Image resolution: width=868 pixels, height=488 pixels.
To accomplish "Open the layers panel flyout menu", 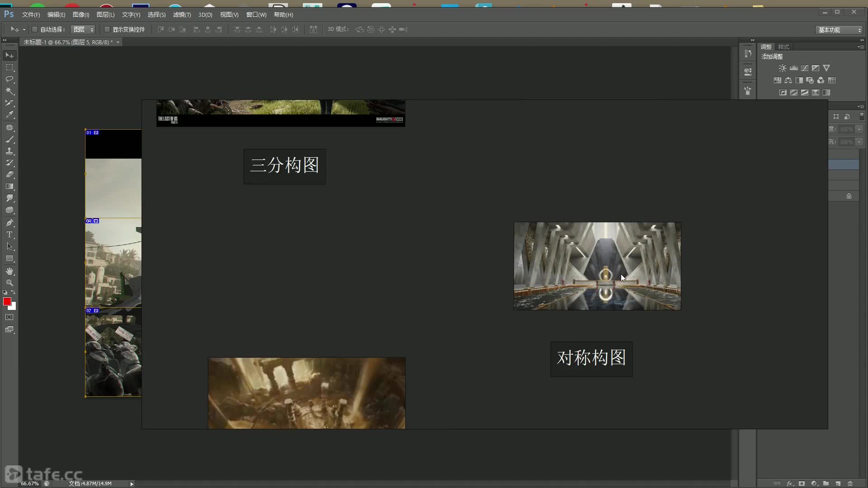I will tap(861, 107).
